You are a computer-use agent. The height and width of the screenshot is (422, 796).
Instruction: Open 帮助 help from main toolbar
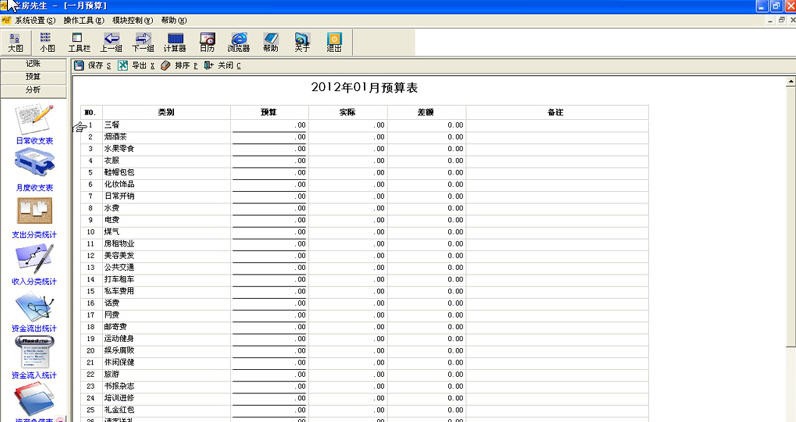point(271,42)
